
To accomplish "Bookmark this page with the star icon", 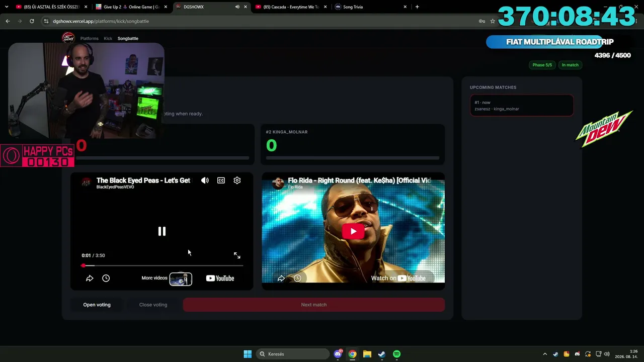I will (x=493, y=21).
